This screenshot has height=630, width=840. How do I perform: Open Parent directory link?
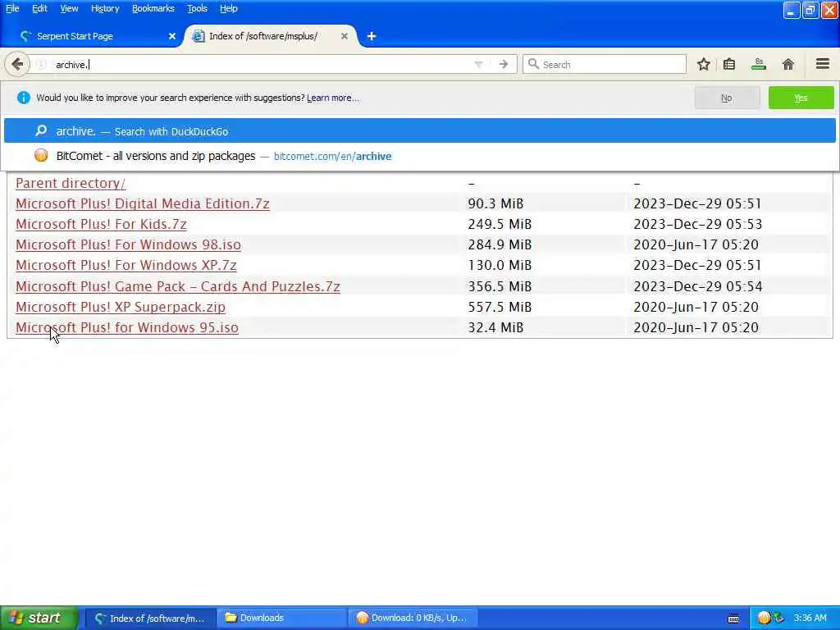71,183
